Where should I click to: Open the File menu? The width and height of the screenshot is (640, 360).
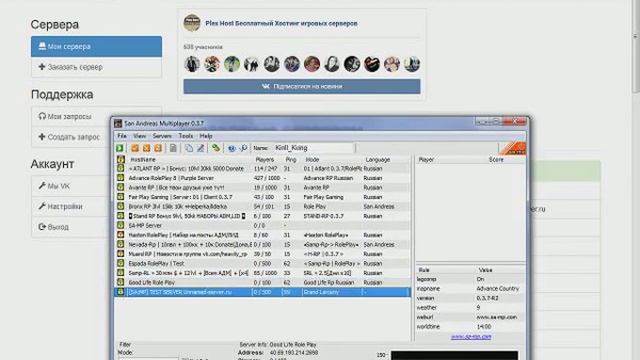tap(122, 136)
